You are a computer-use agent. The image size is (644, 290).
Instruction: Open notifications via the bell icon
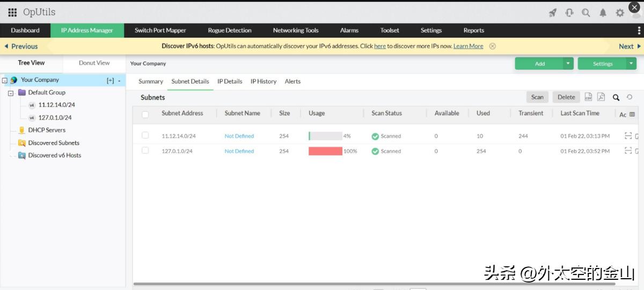[x=603, y=12]
